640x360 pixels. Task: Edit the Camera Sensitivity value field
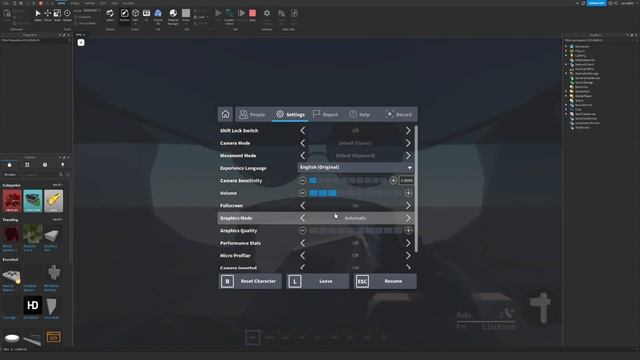point(407,180)
